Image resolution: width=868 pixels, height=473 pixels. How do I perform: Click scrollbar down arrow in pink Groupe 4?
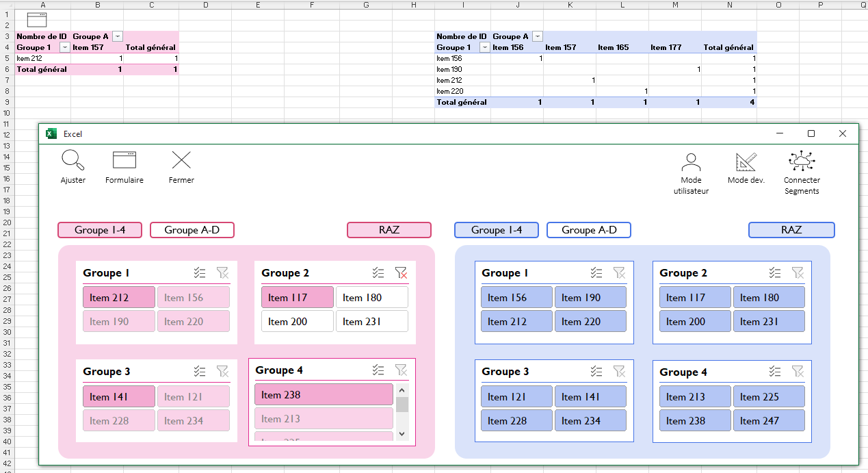(402, 433)
